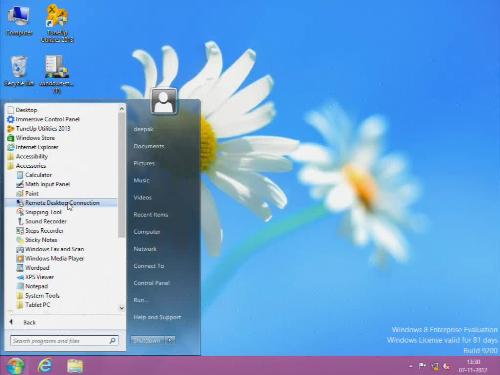Click the user account picture
This screenshot has height=375, width=500.
click(164, 101)
